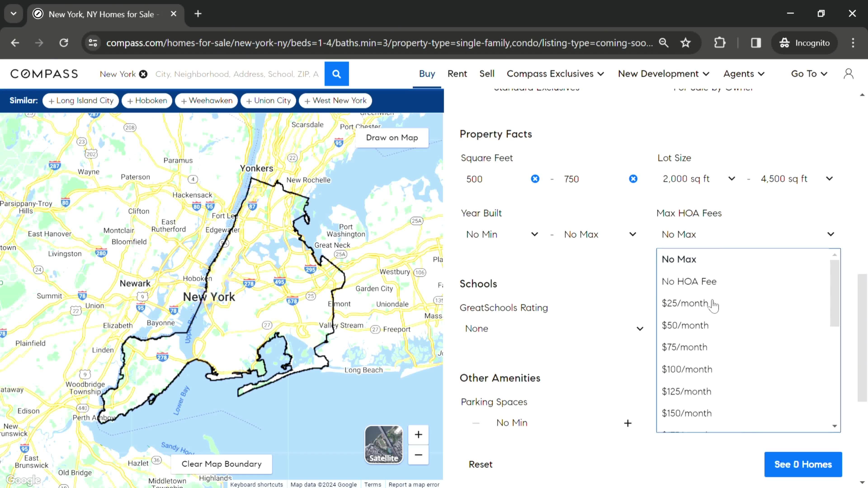Remove the New York location chip
This screenshot has height=488, width=868.
click(143, 74)
